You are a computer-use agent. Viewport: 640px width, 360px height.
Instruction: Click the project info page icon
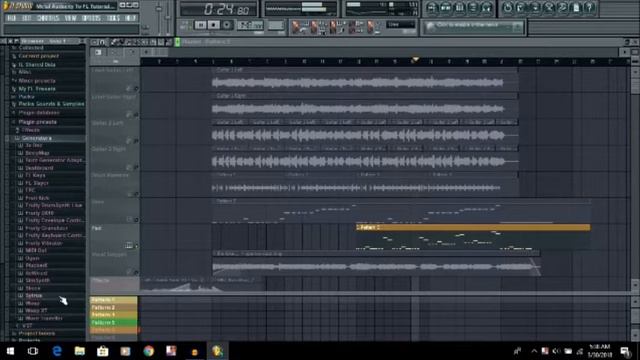click(x=576, y=7)
